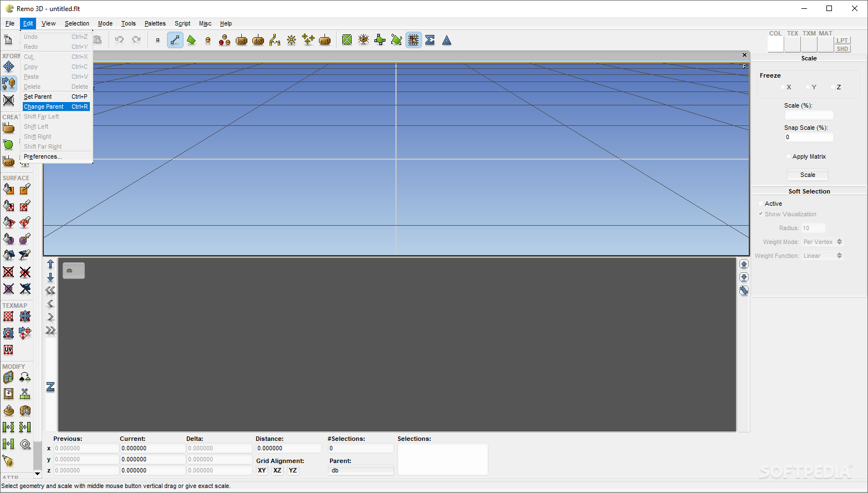
Task: Open the Weight Function dropdown
Action: coord(823,256)
